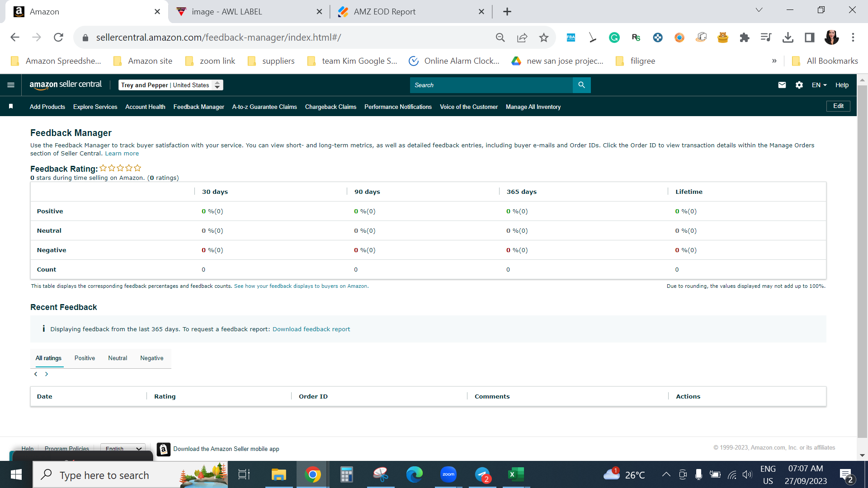Show hidden bookmarks with the double chevron
The image size is (868, 488).
coord(774,61)
